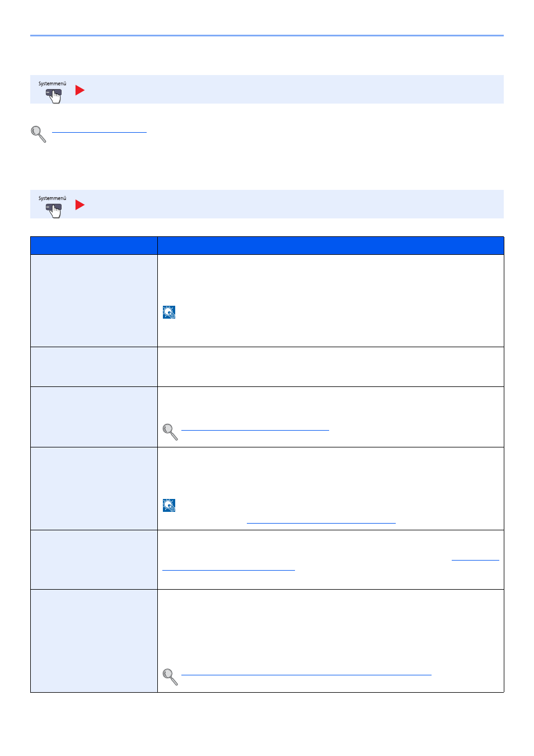Open the long reference link in the last row
534x756 pixels.
click(x=306, y=672)
